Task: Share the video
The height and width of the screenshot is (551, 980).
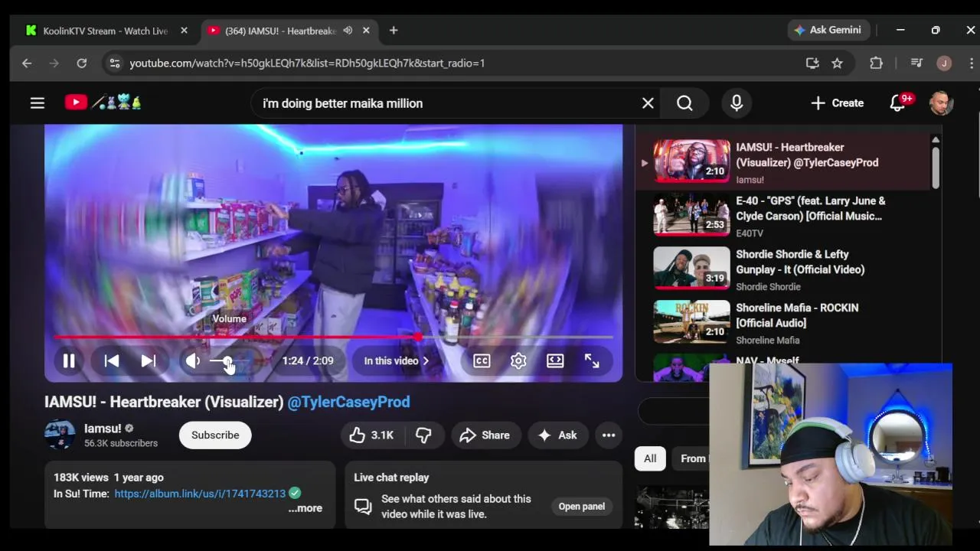Action: (485, 435)
